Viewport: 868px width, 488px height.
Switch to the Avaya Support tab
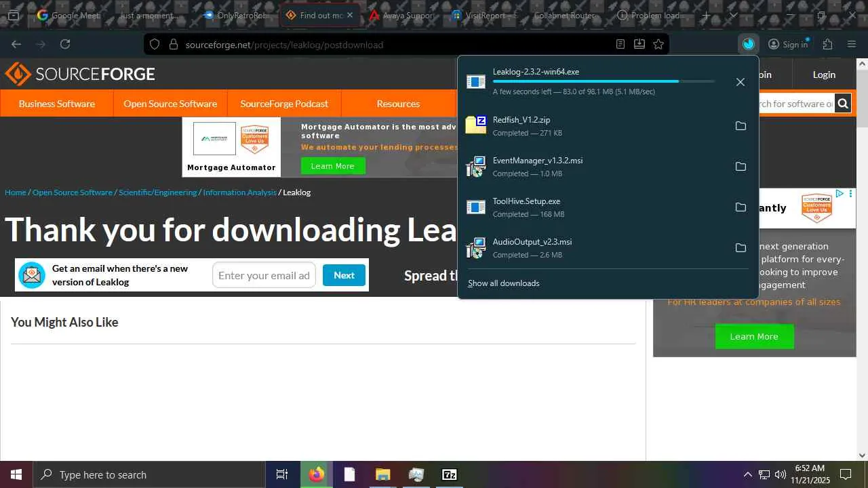pos(403,15)
